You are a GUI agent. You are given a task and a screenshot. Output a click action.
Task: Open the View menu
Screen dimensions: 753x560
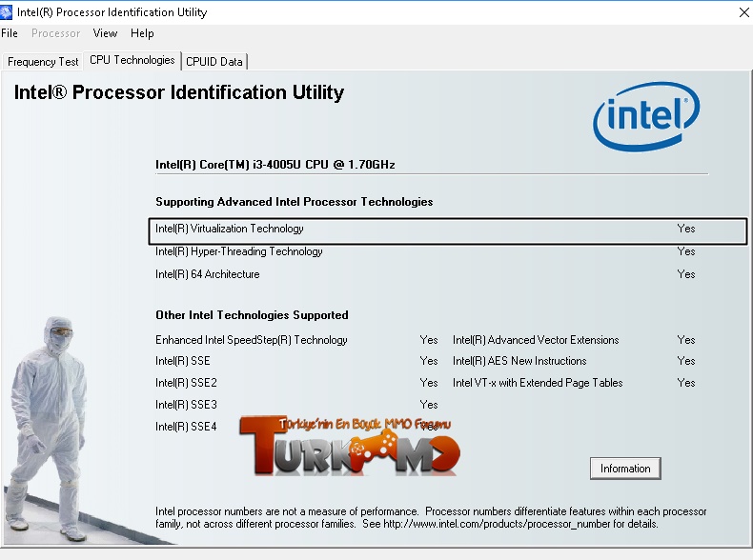pos(105,33)
